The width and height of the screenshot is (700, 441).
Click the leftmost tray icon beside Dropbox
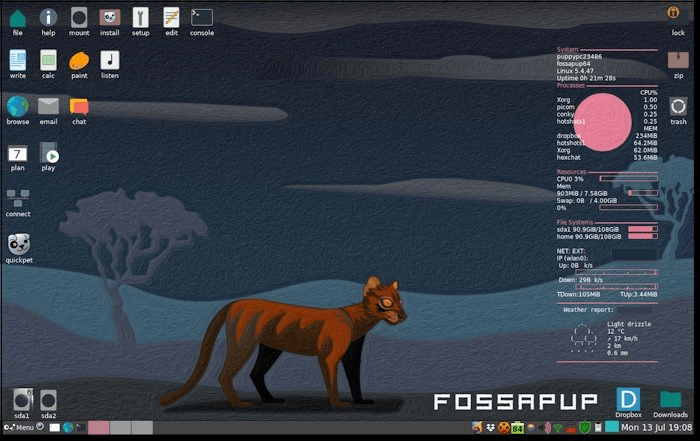click(x=477, y=428)
